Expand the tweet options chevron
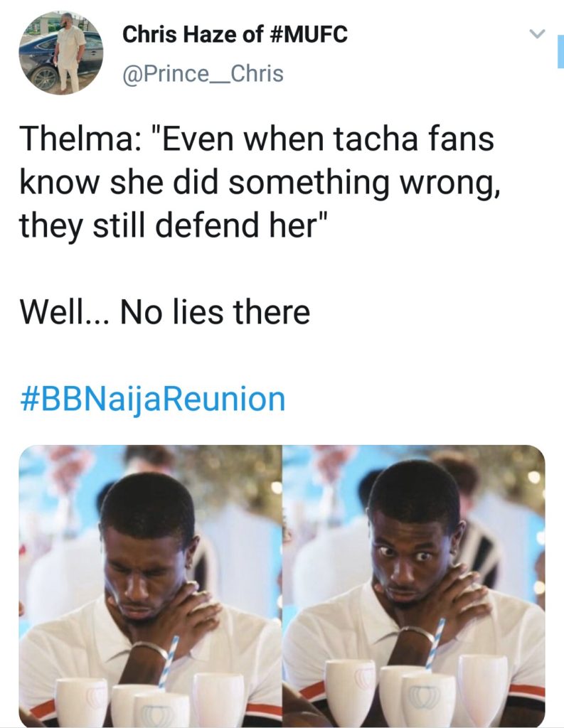The width and height of the screenshot is (564, 728). coord(537,33)
